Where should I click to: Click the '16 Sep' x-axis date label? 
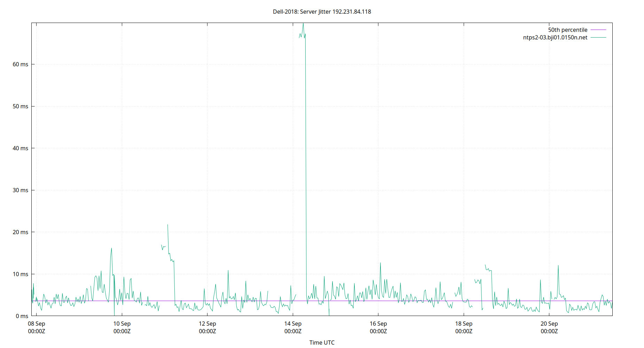click(x=378, y=324)
